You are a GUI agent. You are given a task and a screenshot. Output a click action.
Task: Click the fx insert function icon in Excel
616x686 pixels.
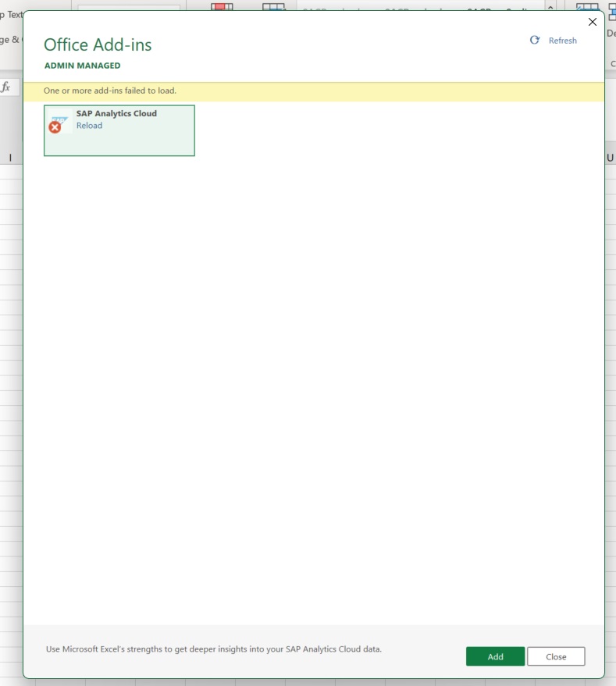click(x=5, y=87)
